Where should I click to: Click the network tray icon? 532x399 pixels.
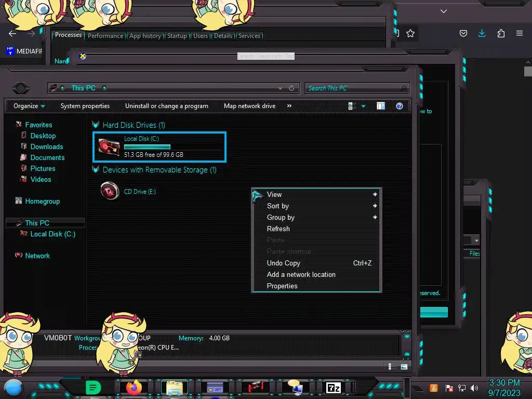tap(461, 388)
